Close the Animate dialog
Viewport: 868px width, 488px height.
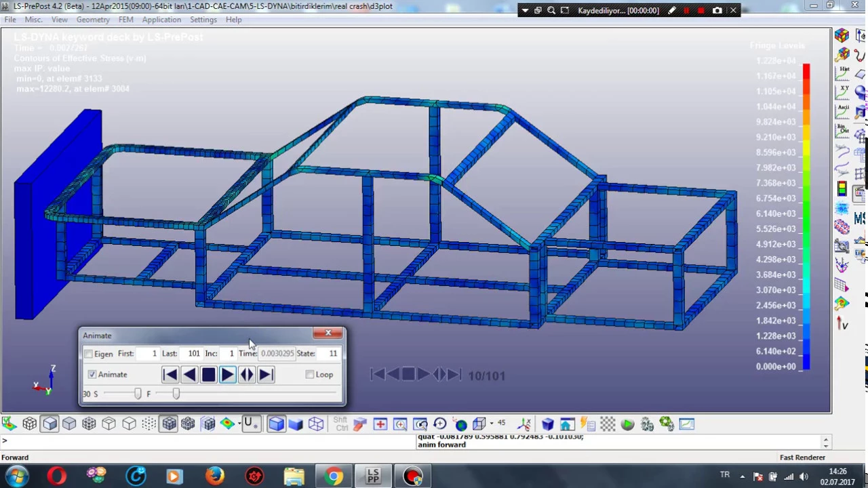pyautogui.click(x=328, y=333)
